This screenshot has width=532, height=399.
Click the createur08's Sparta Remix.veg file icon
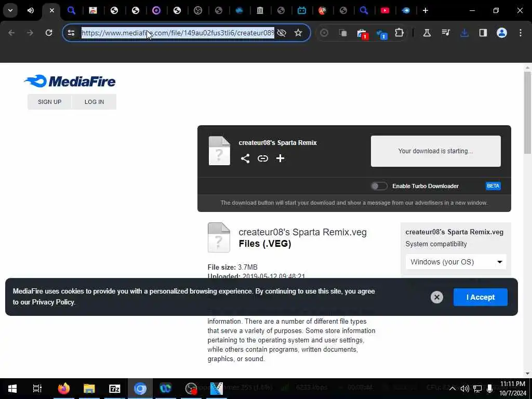click(x=219, y=237)
